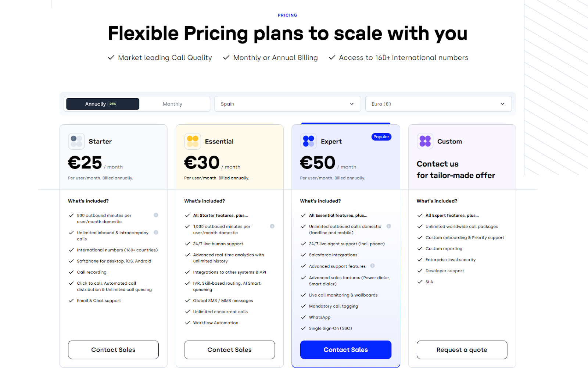Click Contact Sales under Starter plan
Image resolution: width=588 pixels, height=373 pixels.
click(x=113, y=350)
